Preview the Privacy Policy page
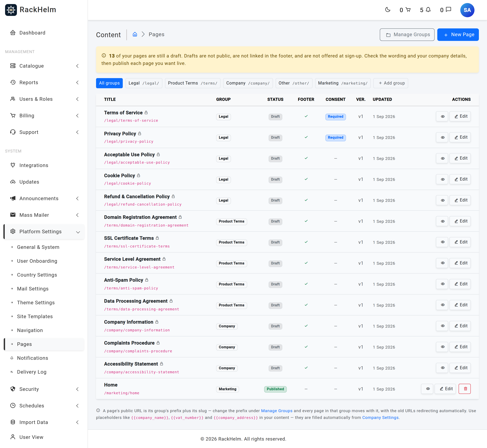487x448 pixels. click(x=442, y=137)
